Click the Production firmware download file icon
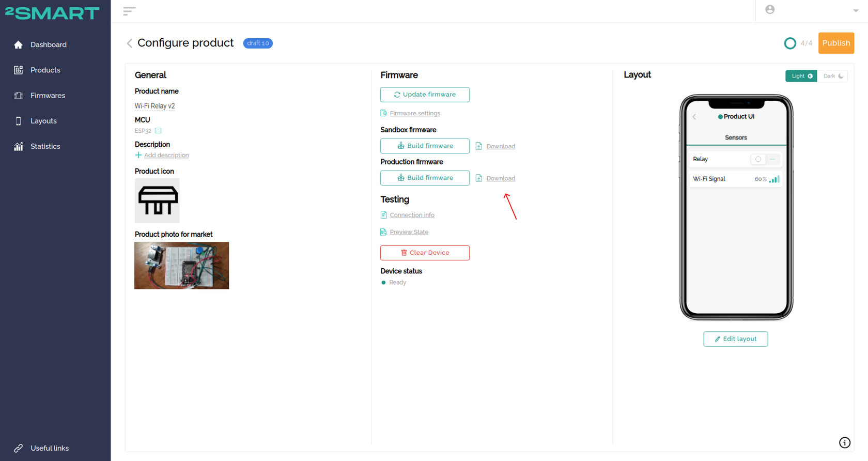The width and height of the screenshot is (868, 461). pos(479,178)
